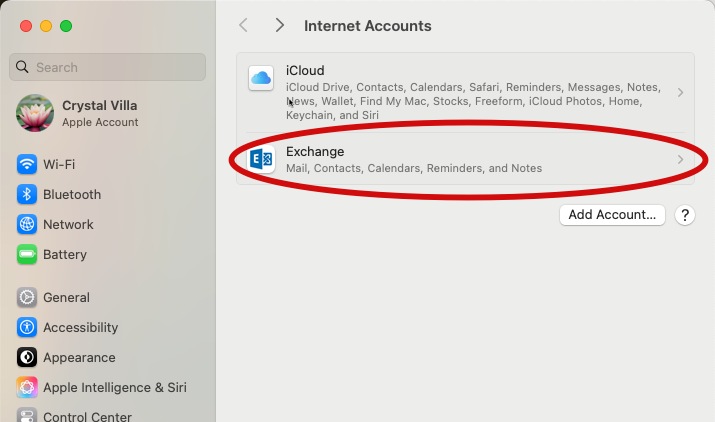Click the Exchange account icon
This screenshot has height=422, width=715.
click(x=261, y=159)
